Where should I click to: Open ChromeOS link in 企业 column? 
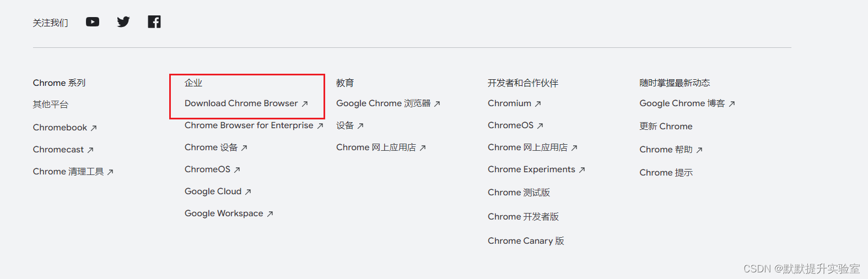[x=212, y=169]
